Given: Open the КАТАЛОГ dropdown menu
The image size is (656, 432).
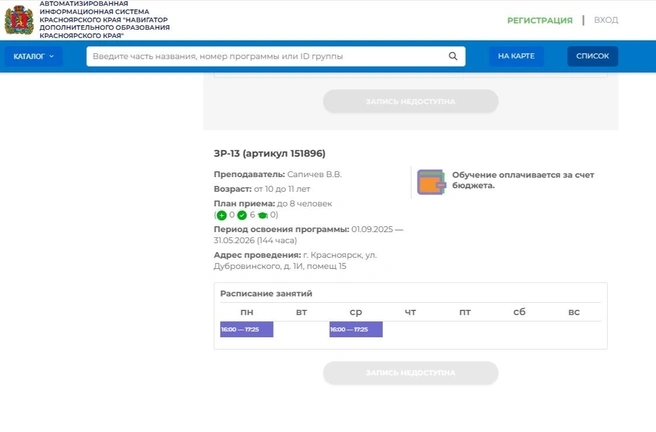Looking at the screenshot, I should pyautogui.click(x=33, y=56).
